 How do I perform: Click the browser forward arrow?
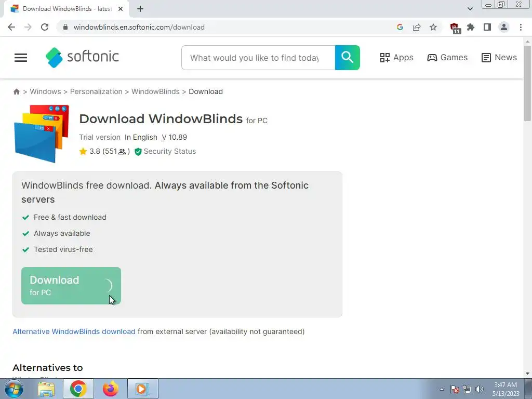coord(28,27)
